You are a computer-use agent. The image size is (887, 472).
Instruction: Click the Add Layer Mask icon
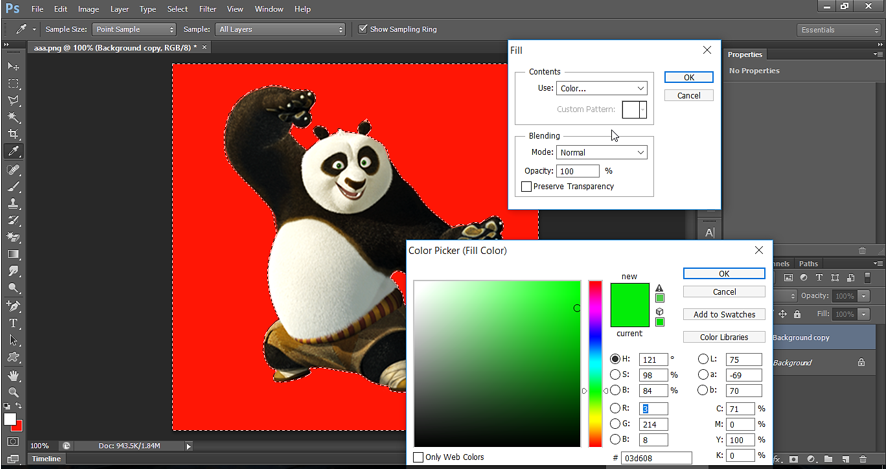coord(794,459)
